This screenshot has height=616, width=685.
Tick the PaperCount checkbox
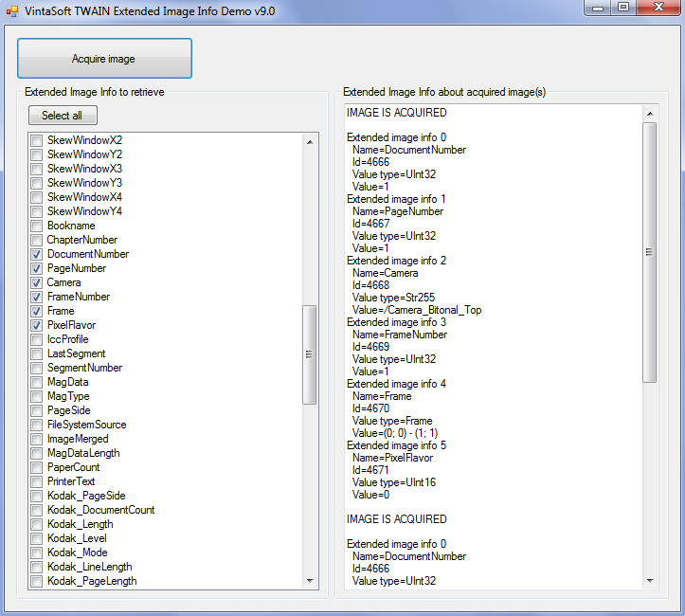tap(37, 468)
